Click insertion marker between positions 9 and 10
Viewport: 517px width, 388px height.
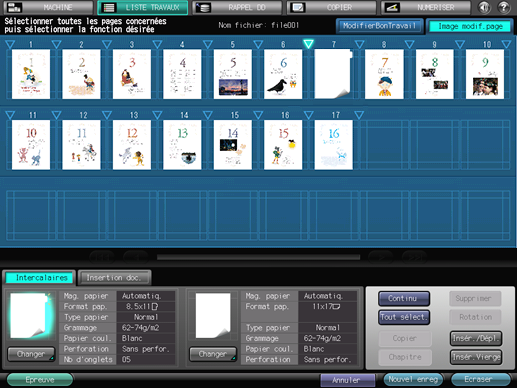click(460, 44)
